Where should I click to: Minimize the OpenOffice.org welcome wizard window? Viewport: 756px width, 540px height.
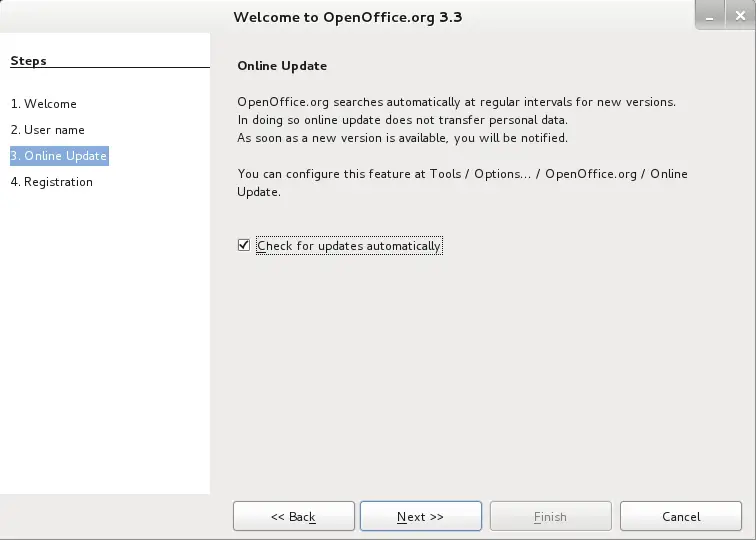[x=710, y=15]
